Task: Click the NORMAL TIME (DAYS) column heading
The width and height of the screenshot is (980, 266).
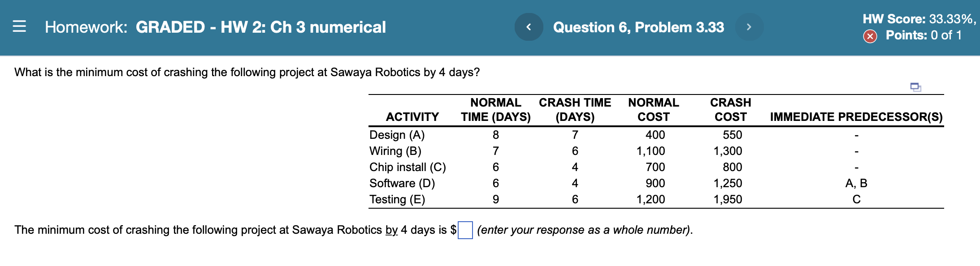Action: (x=495, y=109)
